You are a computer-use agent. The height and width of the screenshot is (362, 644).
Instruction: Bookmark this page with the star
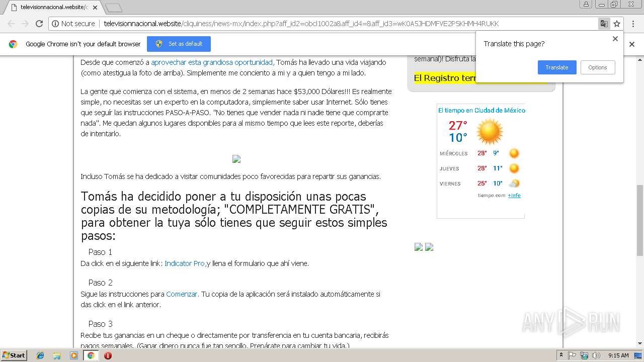(617, 24)
